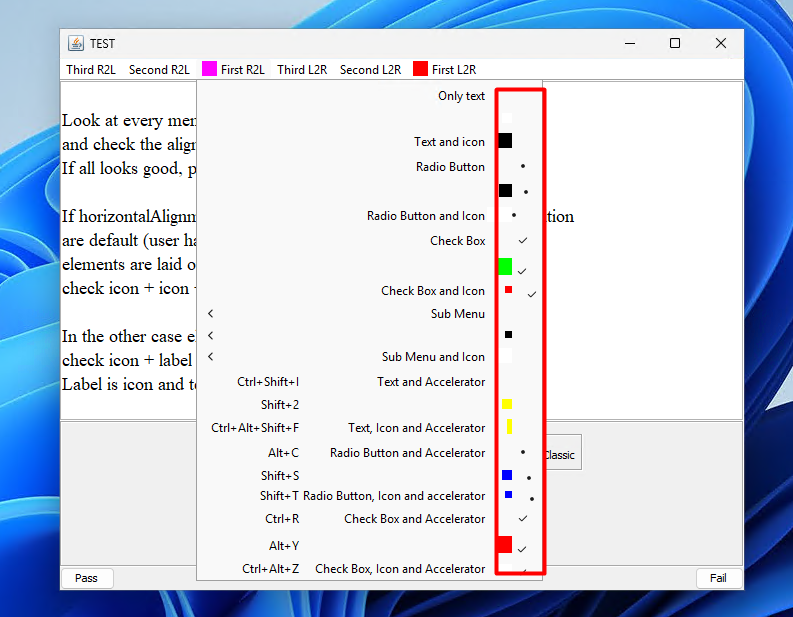Click the red swatch beside First L2R
Viewport: 793px width, 617px height.
pyautogui.click(x=420, y=69)
